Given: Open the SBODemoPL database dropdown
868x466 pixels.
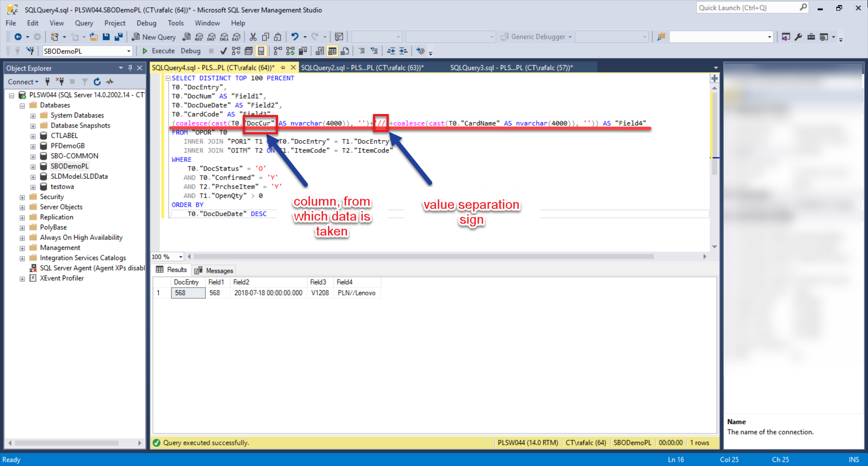Looking at the screenshot, I should point(128,51).
